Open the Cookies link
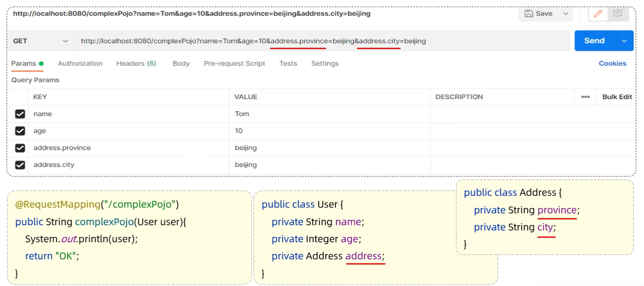The width and height of the screenshot is (644, 286). [612, 63]
